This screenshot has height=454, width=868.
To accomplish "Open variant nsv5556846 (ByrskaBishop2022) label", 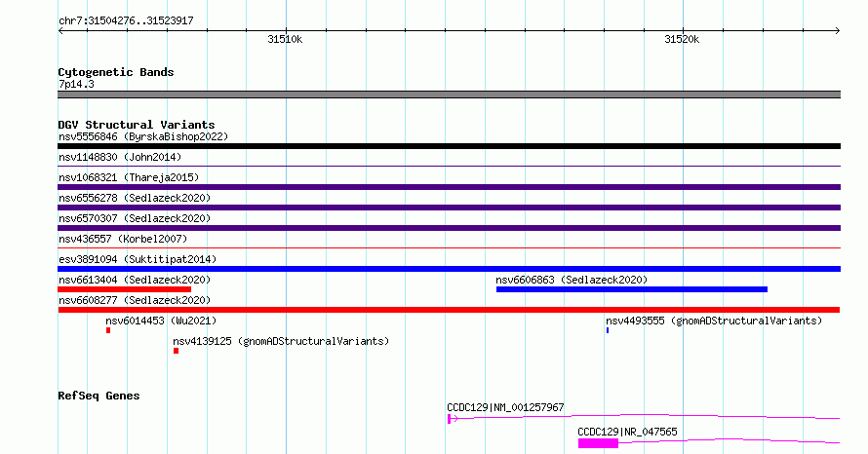I will pyautogui.click(x=143, y=136).
